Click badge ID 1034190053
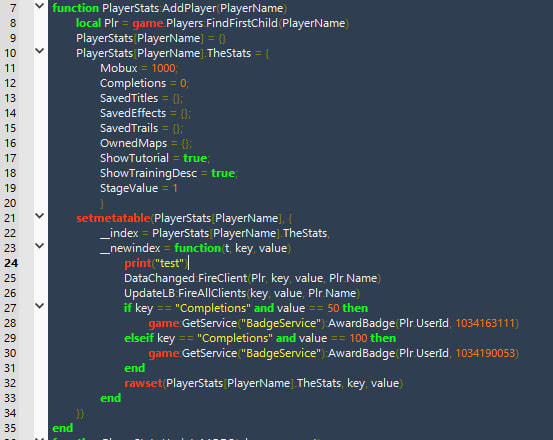 (485, 353)
